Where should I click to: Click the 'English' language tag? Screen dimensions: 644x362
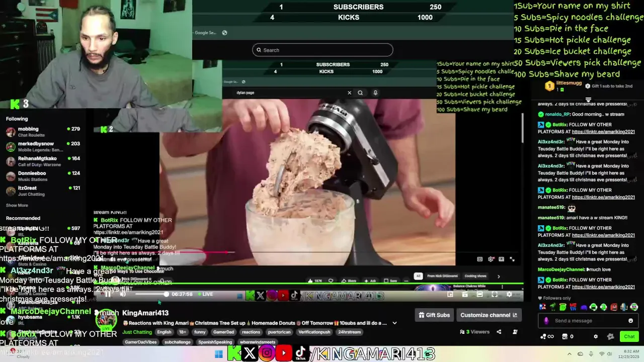coord(164,332)
